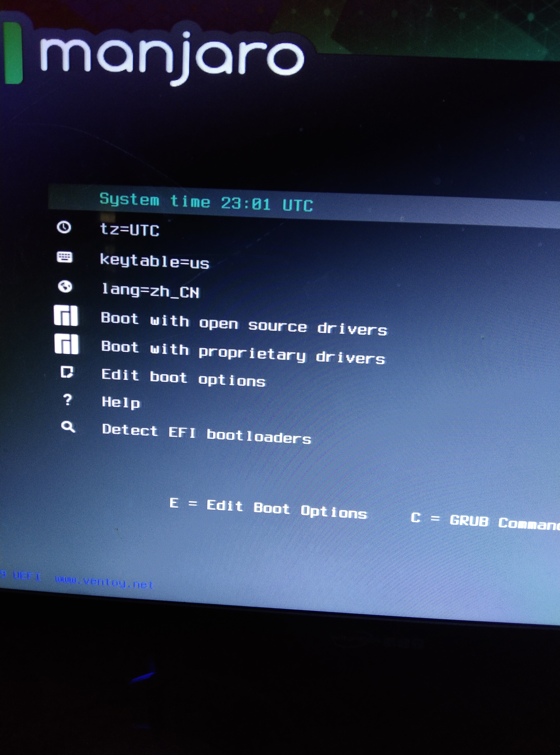Click the magnifier icon beside Detect EFI bootloaders
This screenshot has height=755, width=560.
pos(68,427)
